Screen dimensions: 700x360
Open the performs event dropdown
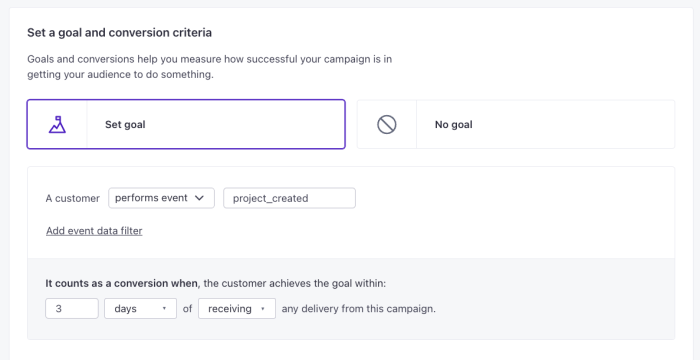coord(161,198)
